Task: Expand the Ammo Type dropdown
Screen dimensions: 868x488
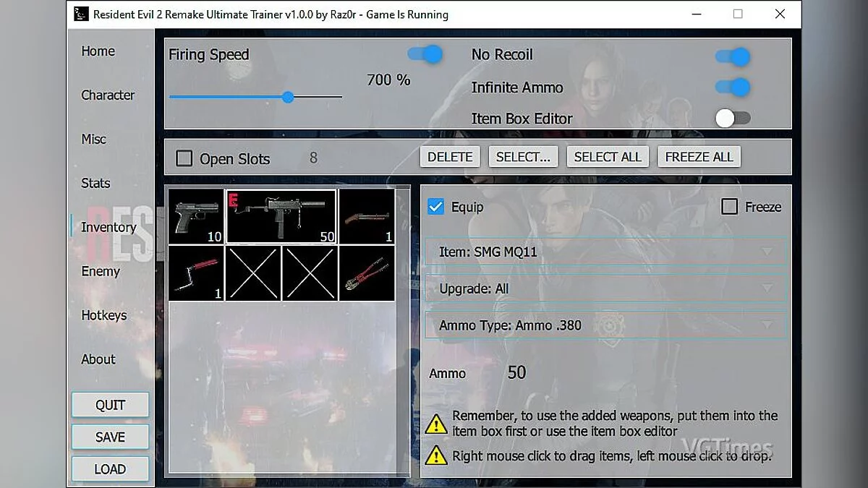Action: tap(605, 325)
